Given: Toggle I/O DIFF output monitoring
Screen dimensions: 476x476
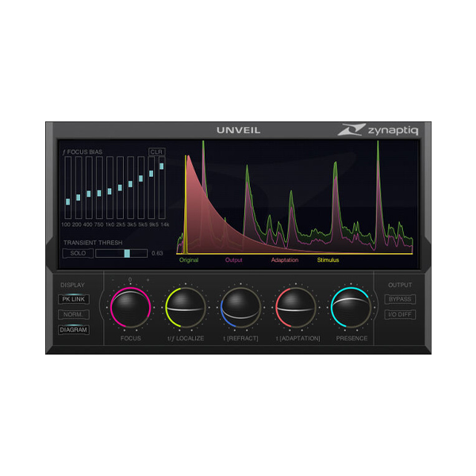Looking at the screenshot, I should (x=400, y=314).
